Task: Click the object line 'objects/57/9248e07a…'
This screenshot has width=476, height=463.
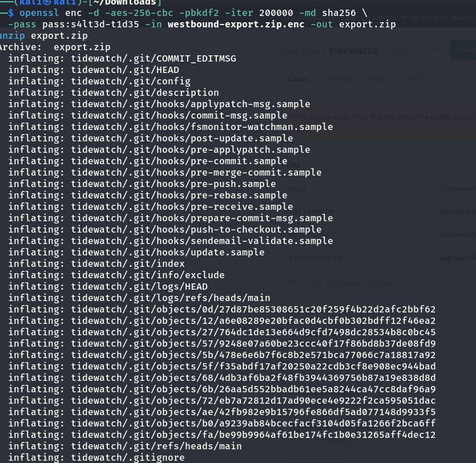Action: click(222, 343)
